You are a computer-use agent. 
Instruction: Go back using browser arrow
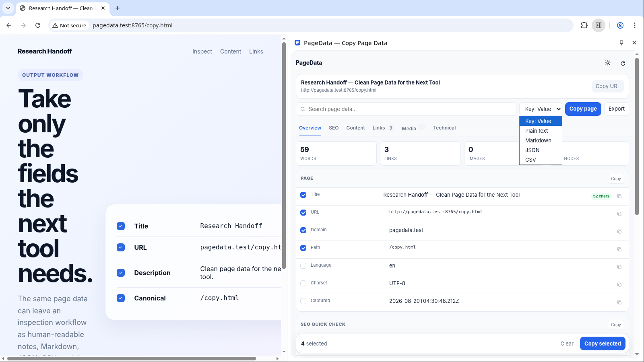coord(9,25)
